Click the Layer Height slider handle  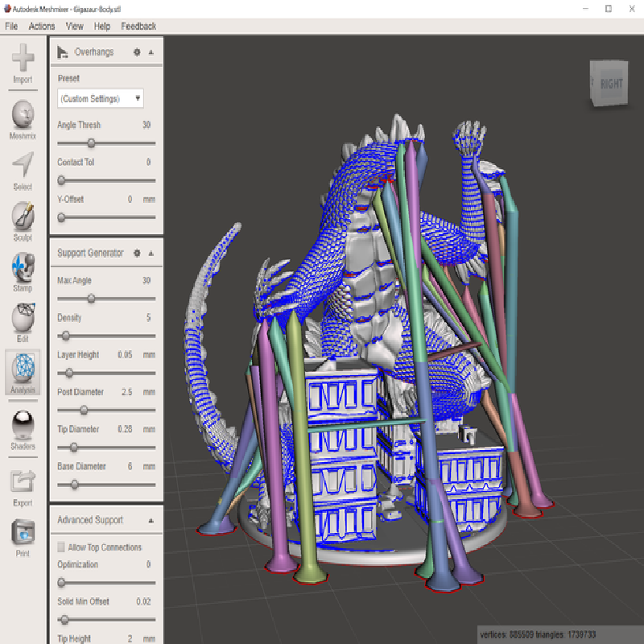tap(69, 373)
